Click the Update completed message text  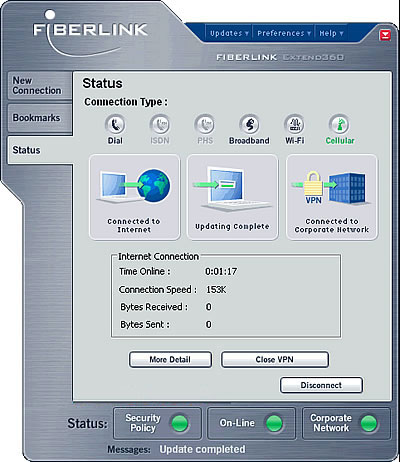click(202, 449)
